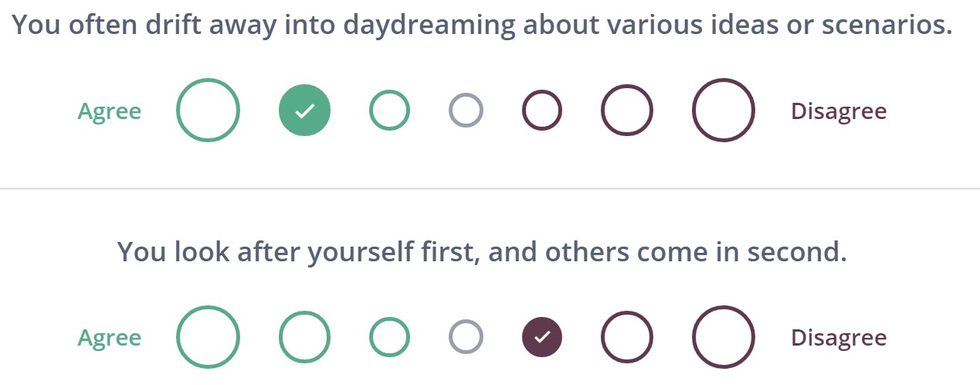Pick smallest green circle for "look after yourself" statement

389,337
